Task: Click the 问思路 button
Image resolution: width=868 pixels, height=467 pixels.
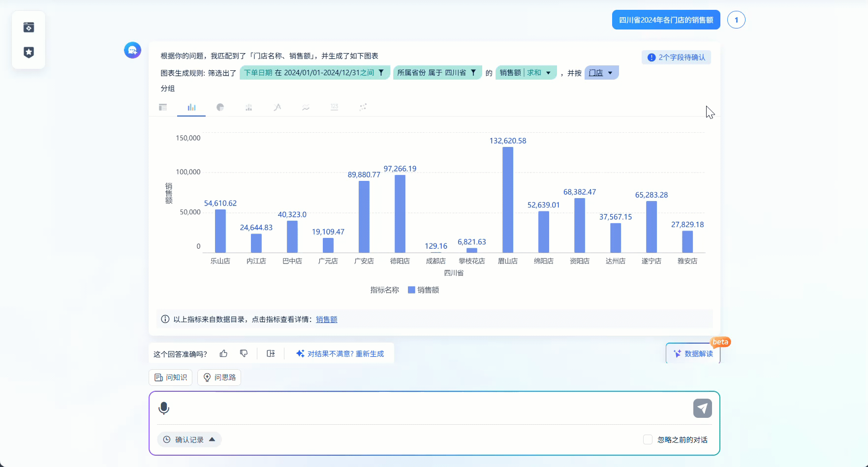Action: pyautogui.click(x=219, y=378)
